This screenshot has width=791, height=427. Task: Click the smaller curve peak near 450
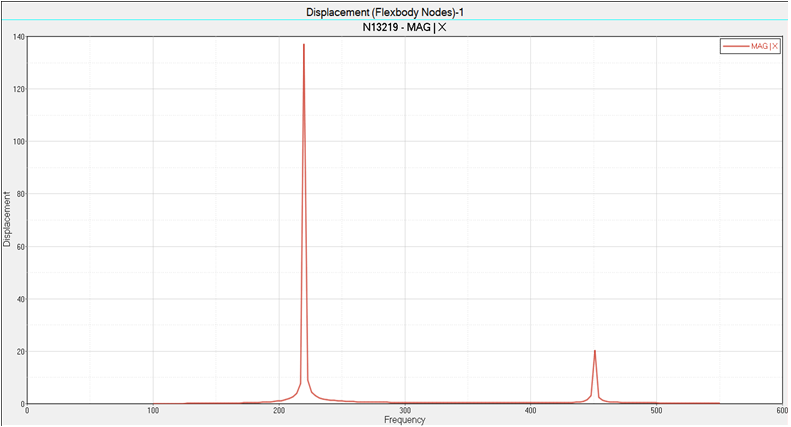pyautogui.click(x=595, y=351)
